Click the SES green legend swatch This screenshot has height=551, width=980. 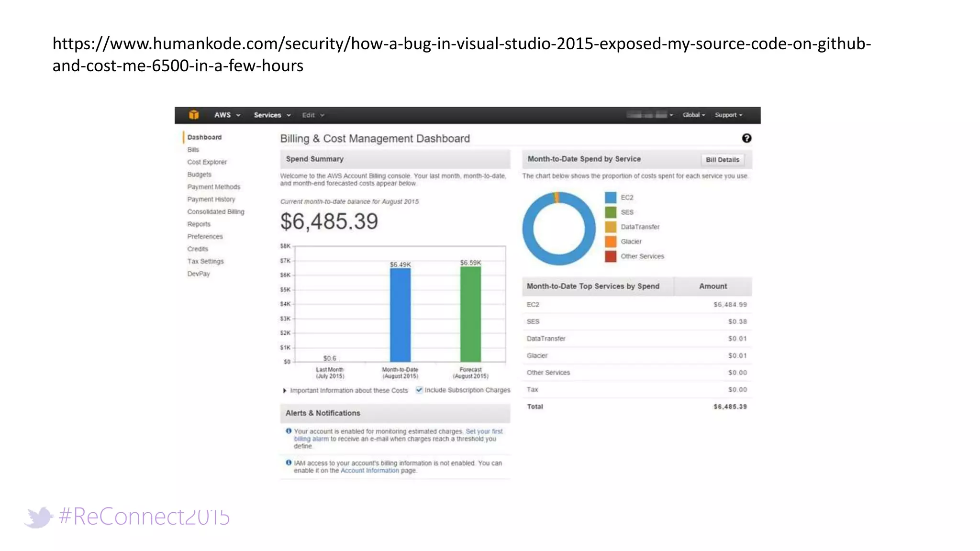[611, 212]
